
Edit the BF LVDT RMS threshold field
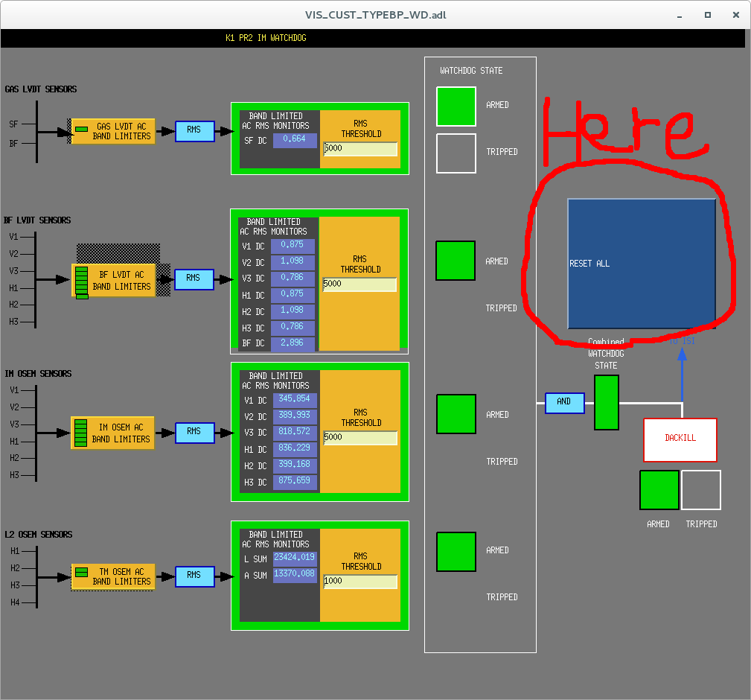tap(359, 284)
